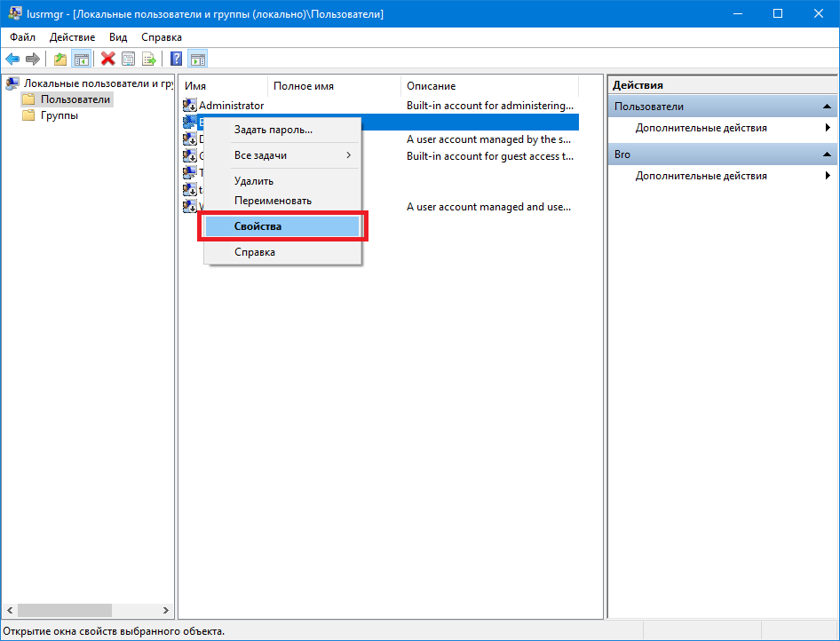Maximize the lusrmgr window
The image size is (840, 641).
coord(777,14)
